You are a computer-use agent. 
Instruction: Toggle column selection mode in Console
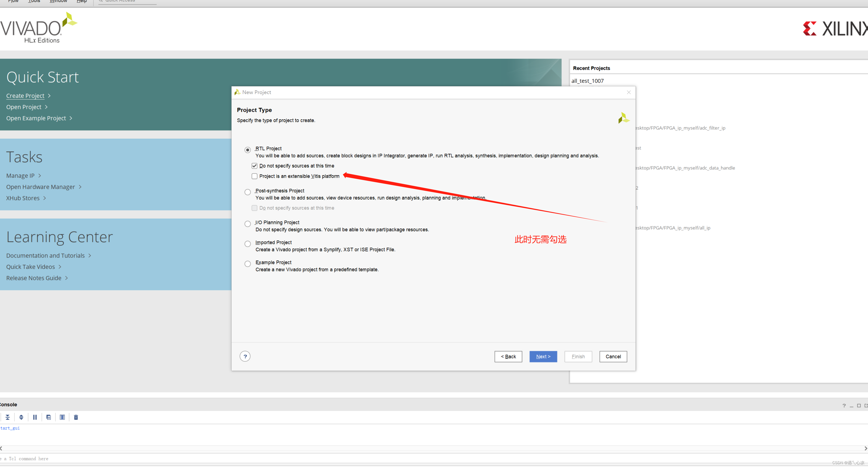click(62, 417)
